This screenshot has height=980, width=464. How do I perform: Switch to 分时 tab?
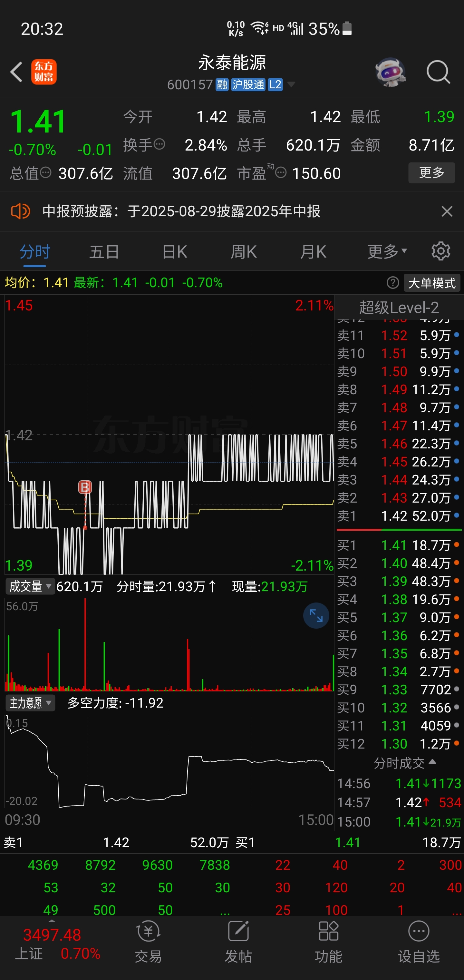34,251
